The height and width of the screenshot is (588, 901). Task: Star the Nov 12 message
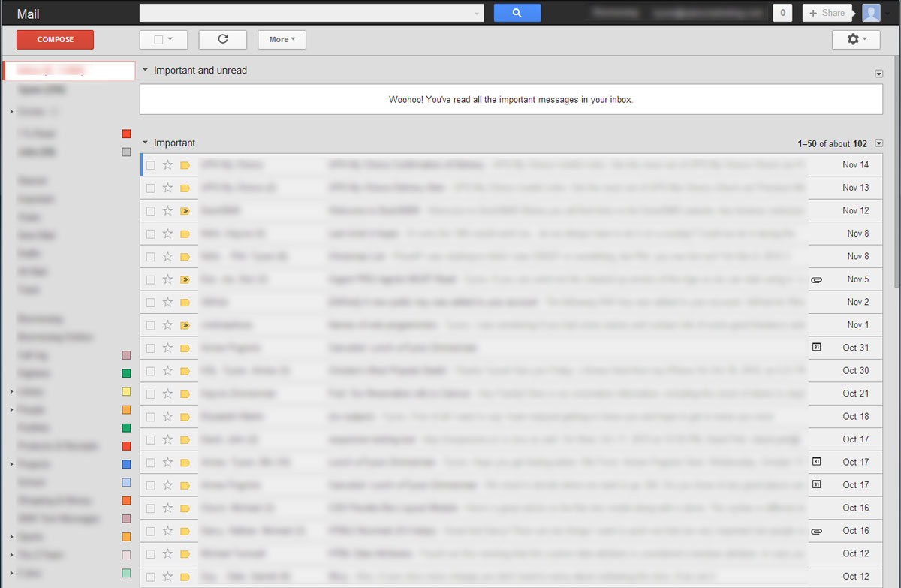[x=167, y=211]
